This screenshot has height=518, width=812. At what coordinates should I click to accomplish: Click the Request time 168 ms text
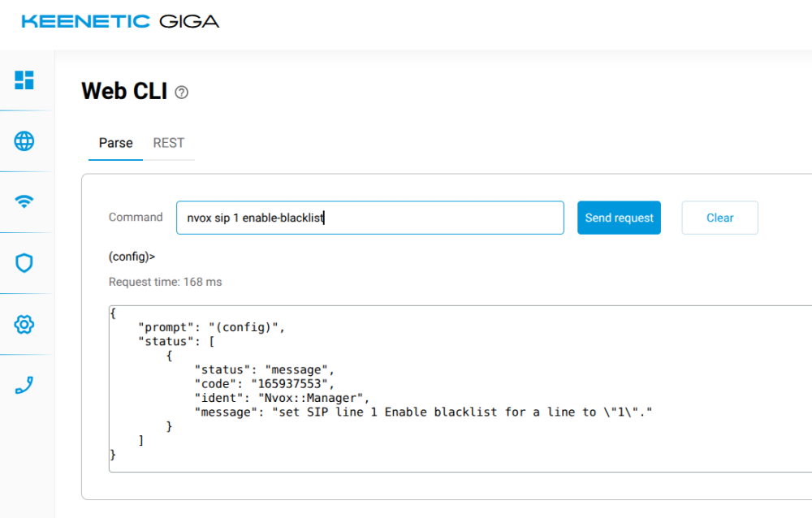[165, 282]
